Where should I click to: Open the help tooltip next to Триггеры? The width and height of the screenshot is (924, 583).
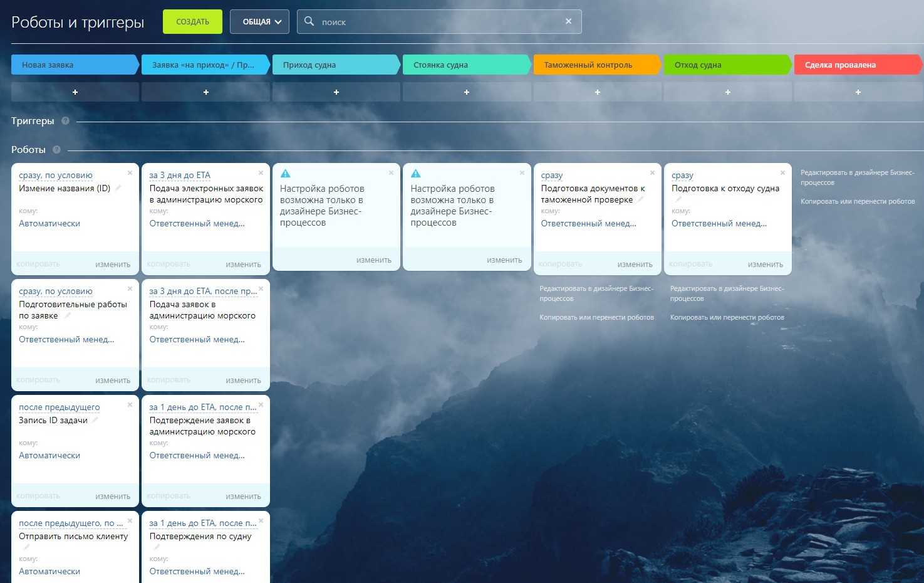pos(65,121)
